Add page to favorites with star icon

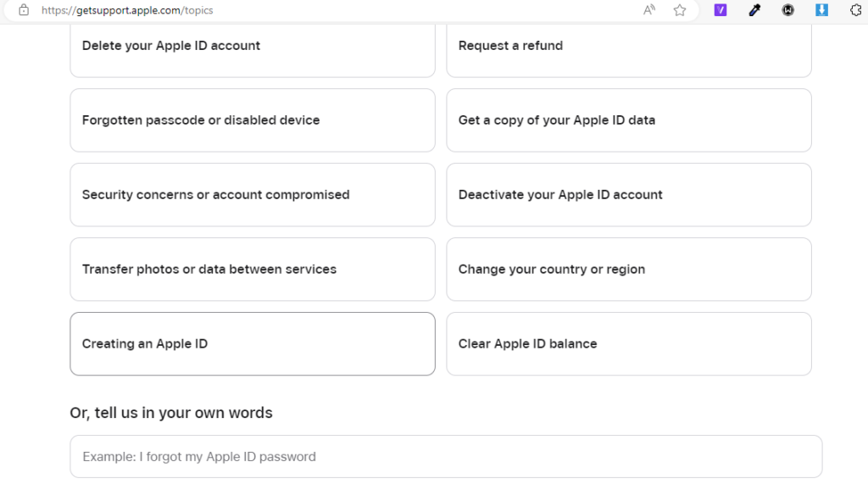(x=680, y=10)
